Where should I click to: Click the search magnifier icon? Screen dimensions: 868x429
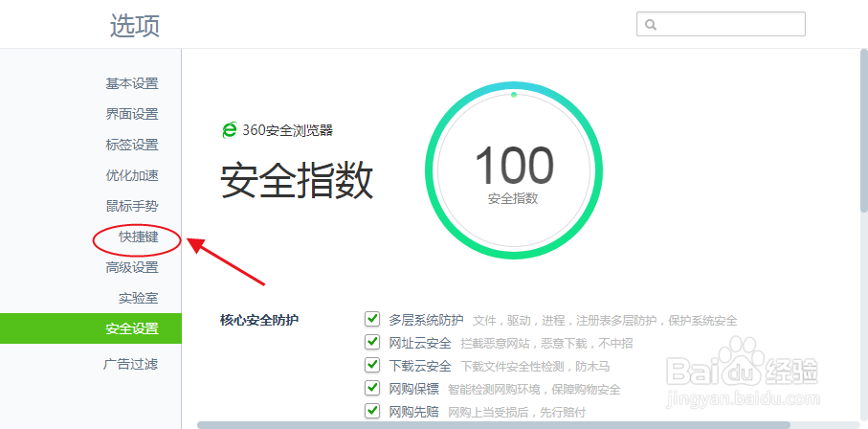[x=651, y=24]
